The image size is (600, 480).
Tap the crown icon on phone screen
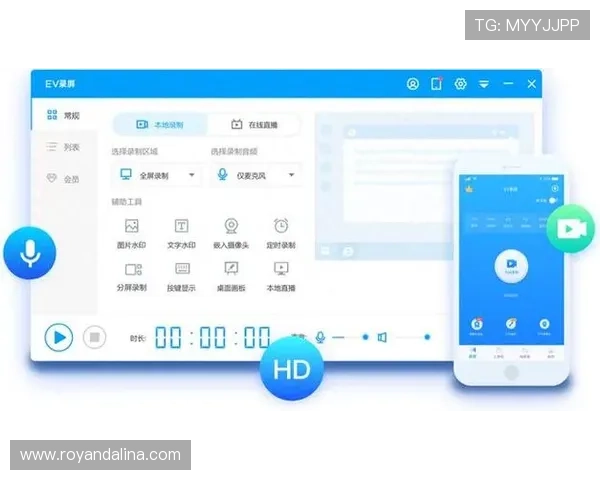[469, 189]
